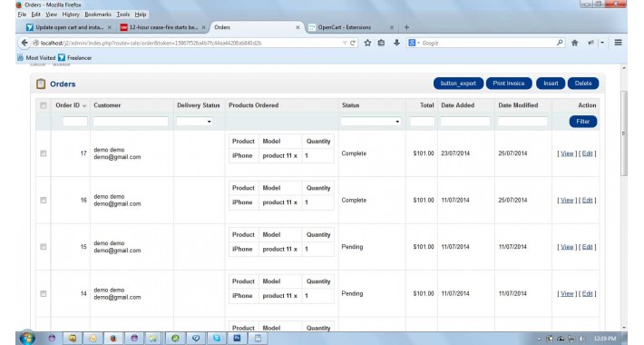
Task: Expand the URL bar history dropdown arrow
Action: coord(345,43)
